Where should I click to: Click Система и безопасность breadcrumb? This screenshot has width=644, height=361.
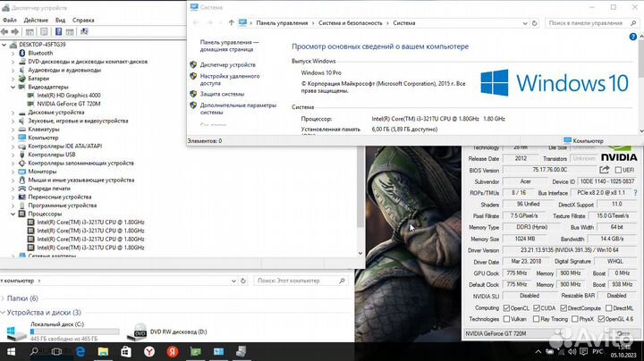[x=351, y=23]
